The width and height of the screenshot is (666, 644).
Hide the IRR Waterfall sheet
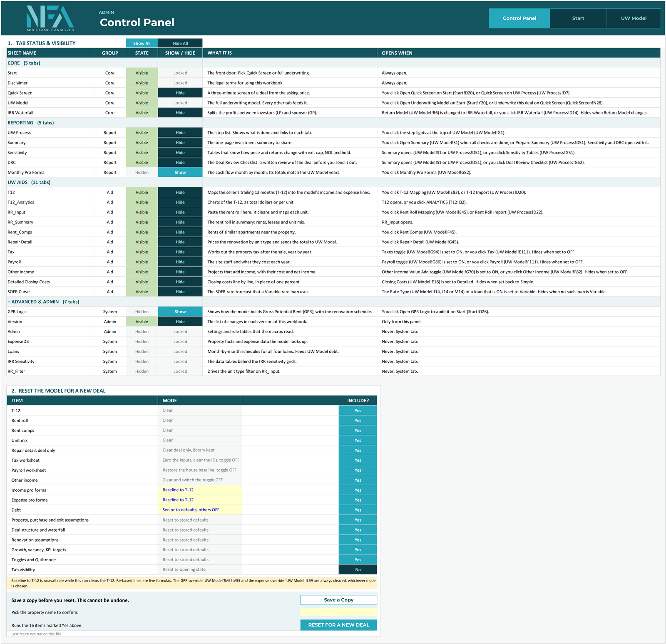click(180, 113)
